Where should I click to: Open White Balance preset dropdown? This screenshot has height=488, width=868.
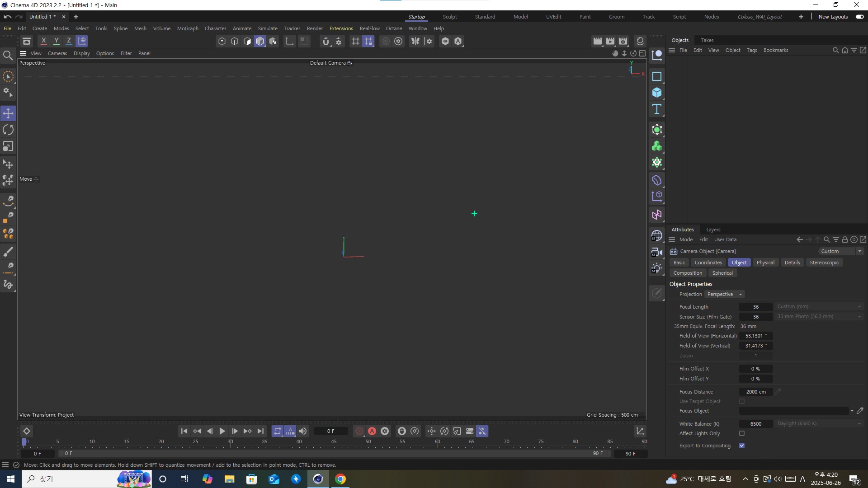819,424
